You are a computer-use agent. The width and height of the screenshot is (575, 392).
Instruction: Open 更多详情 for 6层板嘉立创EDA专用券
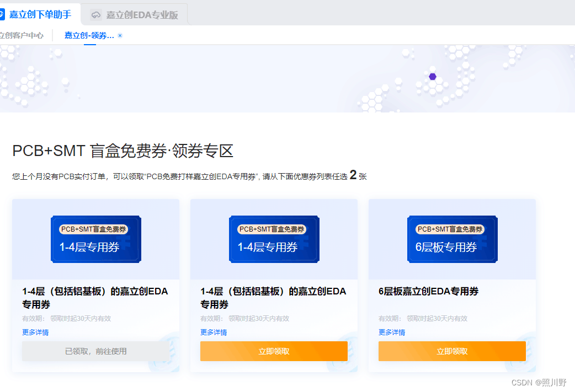(x=392, y=332)
